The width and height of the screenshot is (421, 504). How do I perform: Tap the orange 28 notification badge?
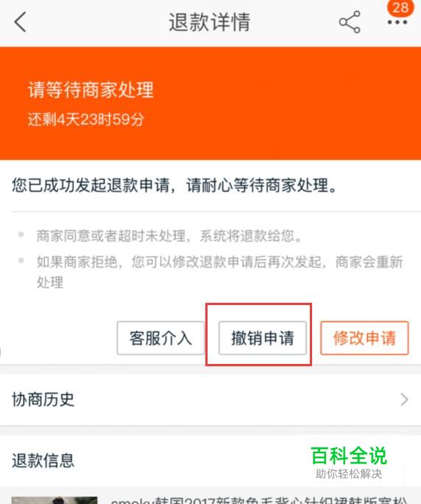pyautogui.click(x=400, y=7)
